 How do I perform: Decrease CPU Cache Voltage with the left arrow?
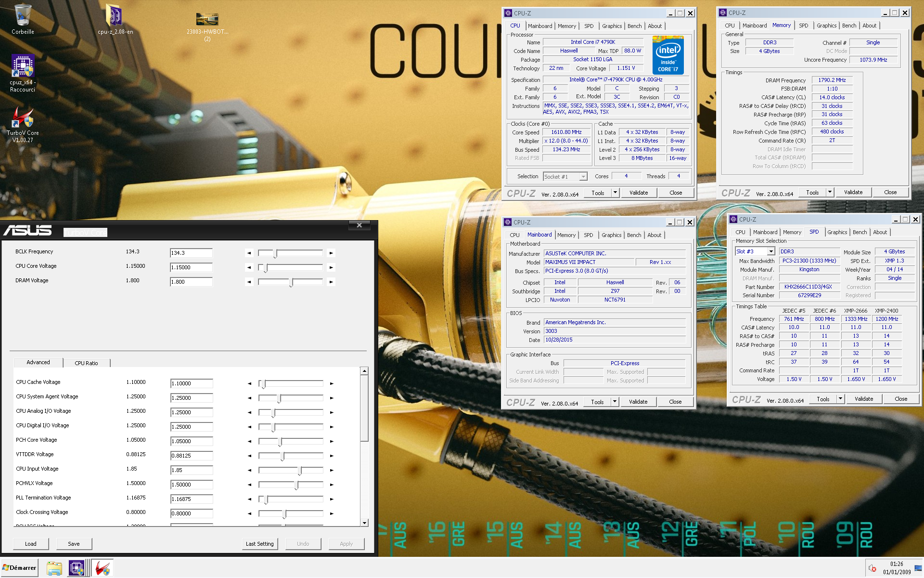pos(249,383)
